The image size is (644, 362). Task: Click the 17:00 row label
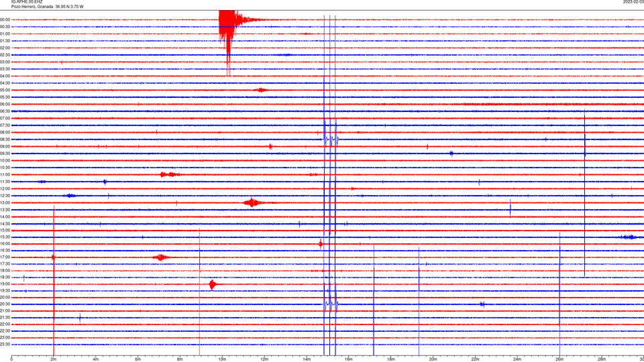[x=5, y=257]
